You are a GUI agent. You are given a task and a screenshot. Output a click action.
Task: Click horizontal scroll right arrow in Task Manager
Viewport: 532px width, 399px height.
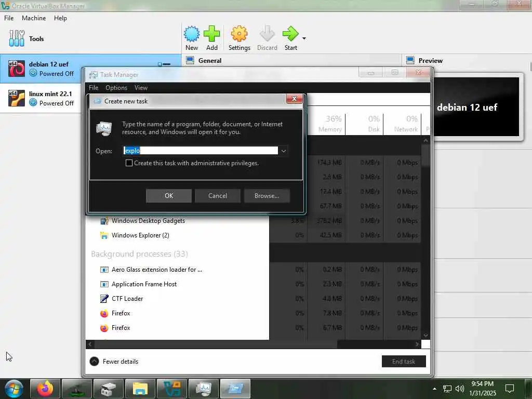click(417, 344)
